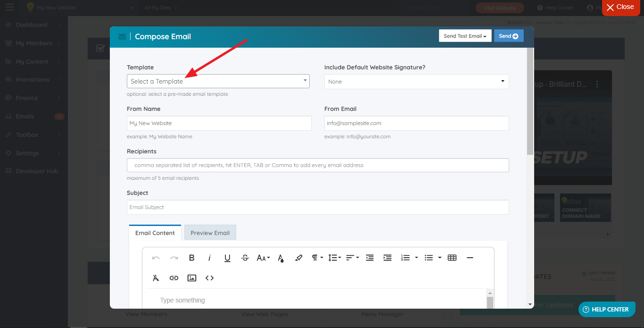Apply strikethrough formatting
The image size is (644, 328).
[x=245, y=258]
